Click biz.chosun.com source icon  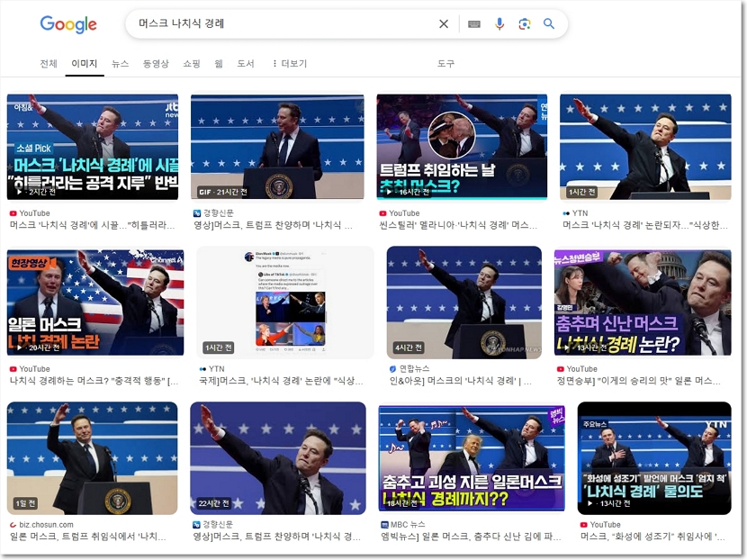(x=13, y=525)
